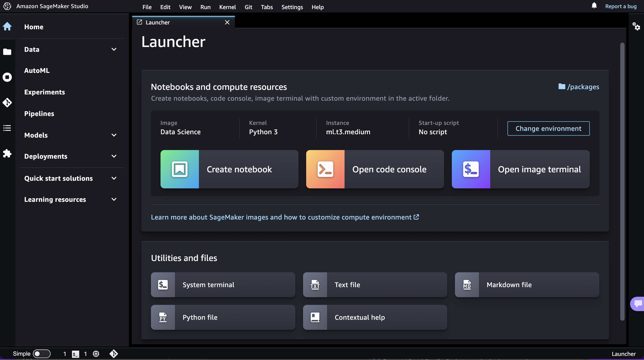Select the Text file option
This screenshot has height=360, width=644.
click(x=375, y=285)
